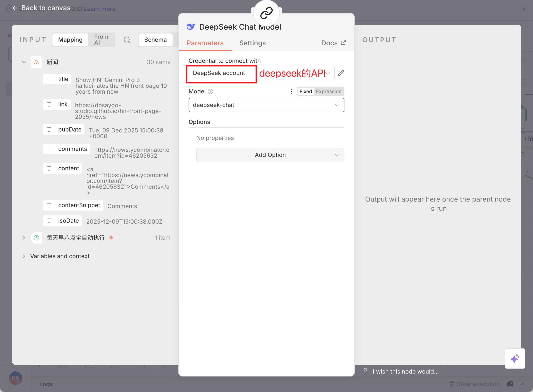This screenshot has width=533, height=392.
Task: Select the Fixed mode for Model
Action: tap(305, 91)
